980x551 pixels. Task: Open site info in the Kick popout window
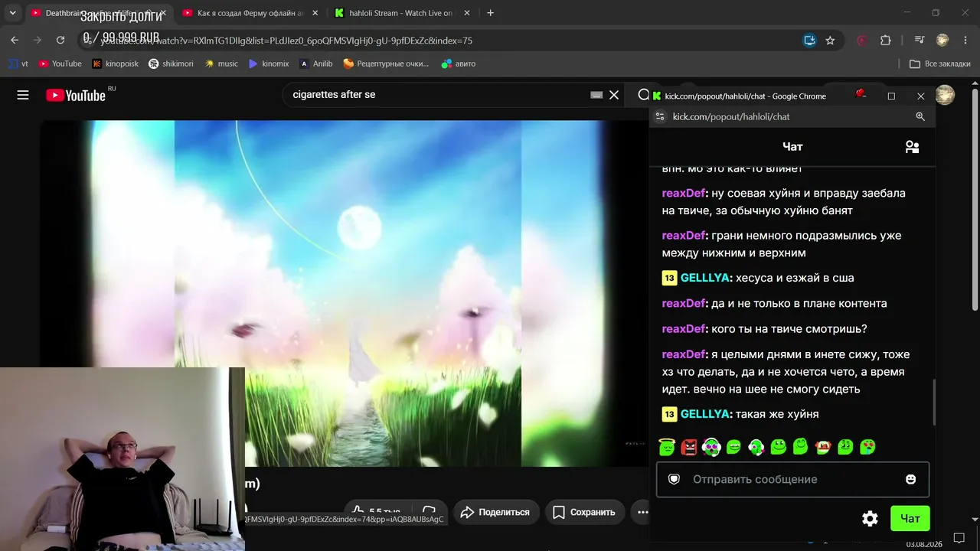(x=660, y=116)
